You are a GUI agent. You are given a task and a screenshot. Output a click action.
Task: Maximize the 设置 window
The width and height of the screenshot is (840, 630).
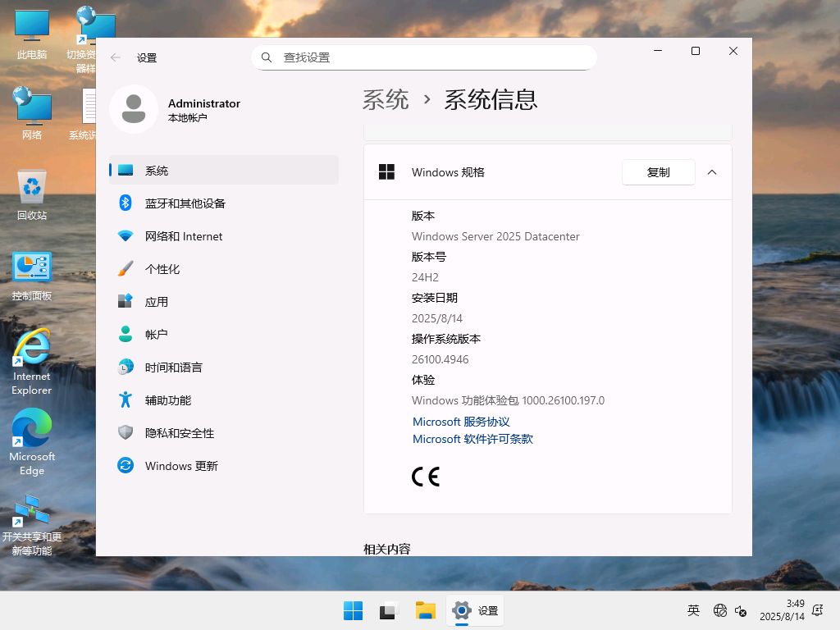click(696, 51)
